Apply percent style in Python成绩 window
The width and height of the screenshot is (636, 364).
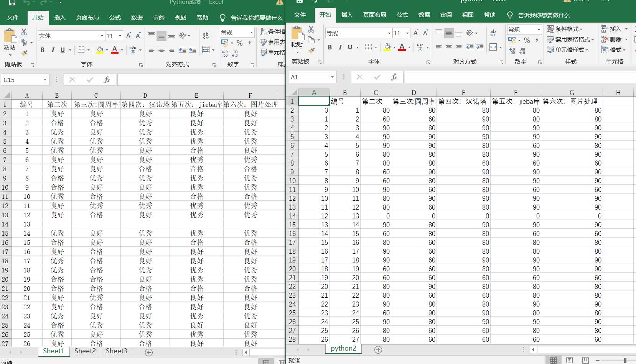pos(240,43)
